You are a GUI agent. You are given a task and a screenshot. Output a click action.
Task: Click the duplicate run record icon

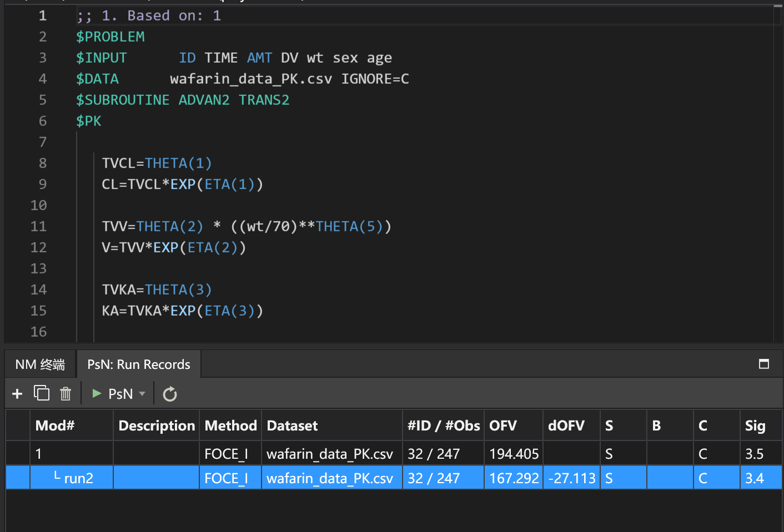pos(42,393)
